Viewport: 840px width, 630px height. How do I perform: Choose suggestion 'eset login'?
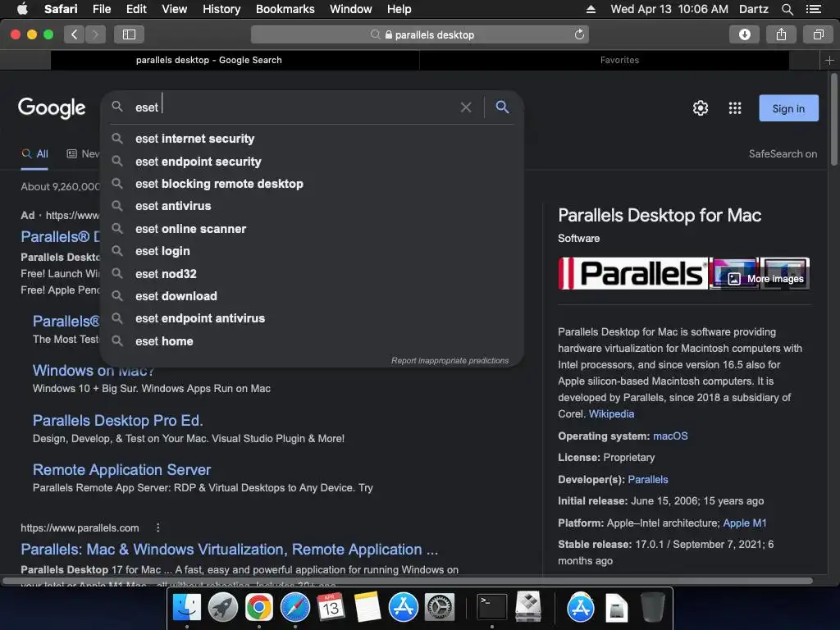(312, 251)
